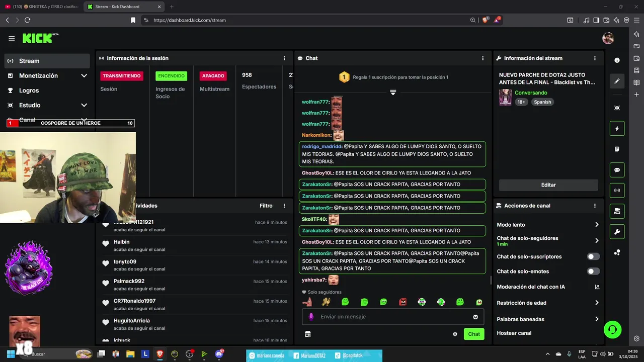
Task: Click the green Chat send button
Action: point(474,334)
